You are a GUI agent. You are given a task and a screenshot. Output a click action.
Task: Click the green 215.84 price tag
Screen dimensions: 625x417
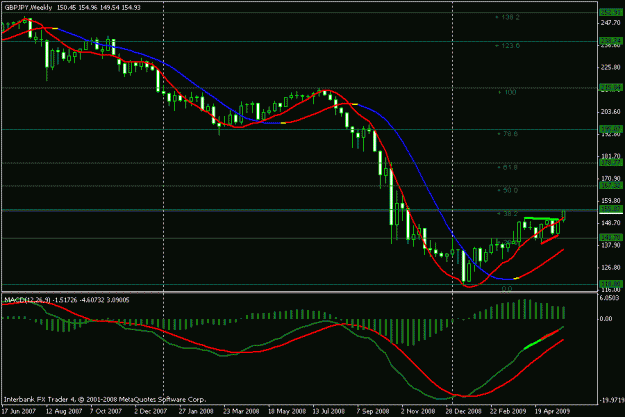point(611,87)
